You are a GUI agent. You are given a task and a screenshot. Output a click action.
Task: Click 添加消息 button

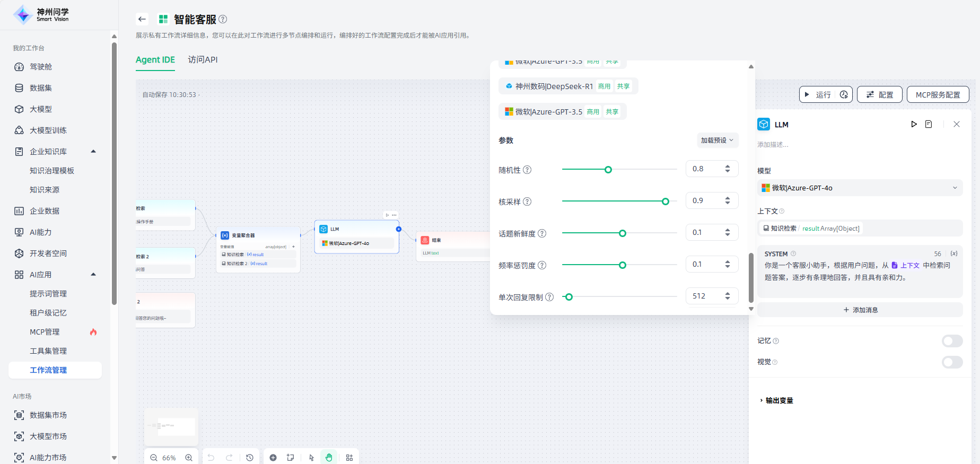[x=860, y=310]
